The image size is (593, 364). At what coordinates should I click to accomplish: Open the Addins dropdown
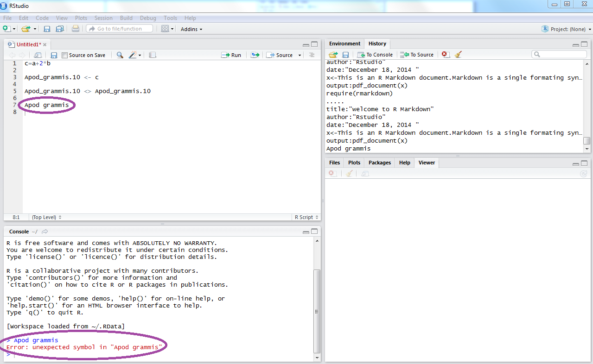[191, 29]
